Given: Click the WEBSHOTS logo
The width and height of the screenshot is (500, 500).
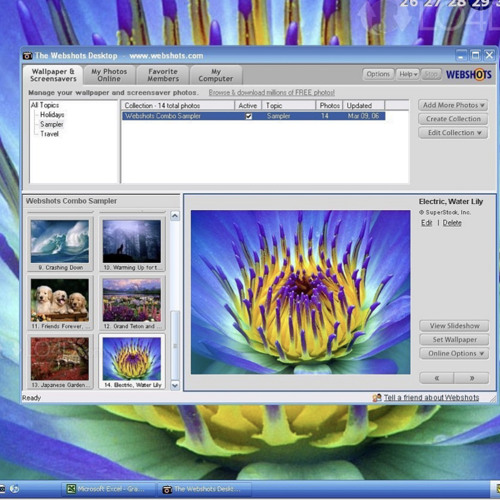Looking at the screenshot, I should 469,74.
